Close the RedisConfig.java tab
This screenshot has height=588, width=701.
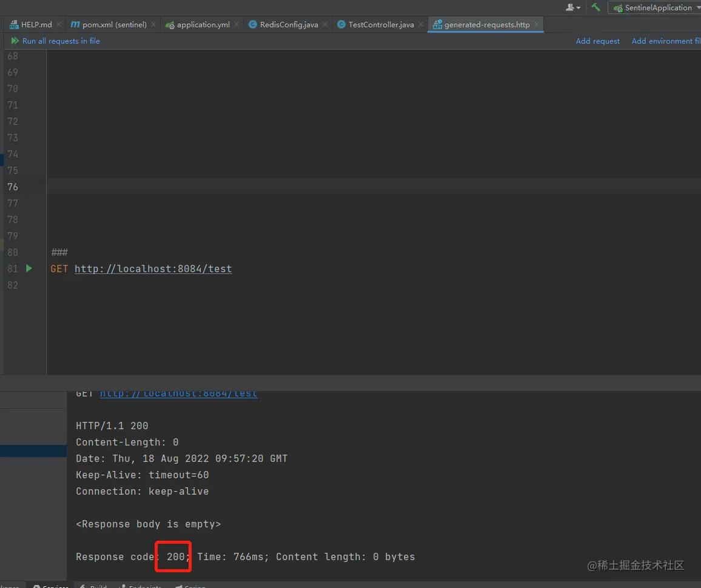coord(325,25)
